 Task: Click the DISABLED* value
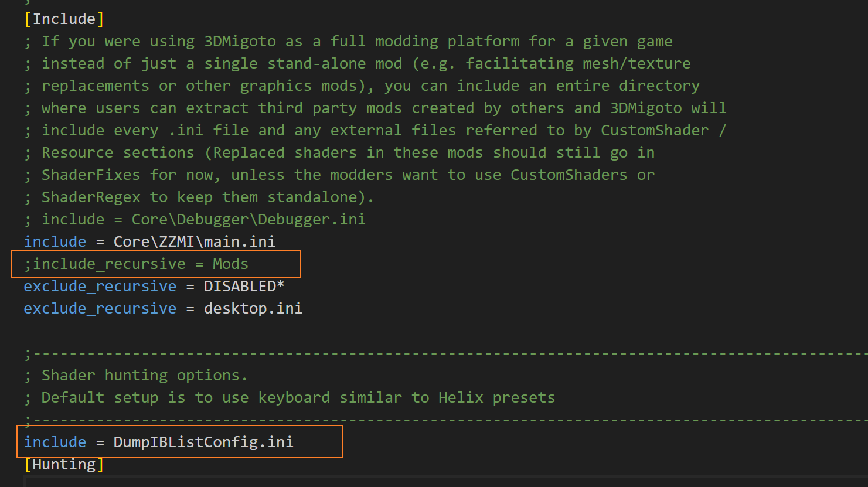[x=244, y=287]
